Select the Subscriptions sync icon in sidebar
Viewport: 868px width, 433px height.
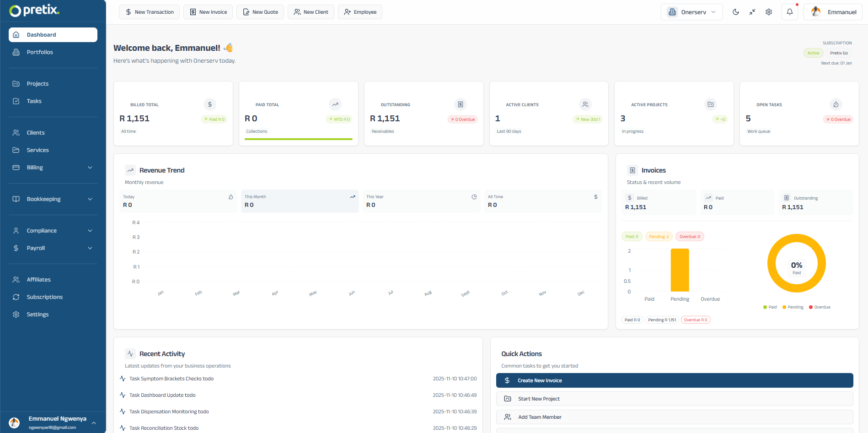pyautogui.click(x=16, y=297)
